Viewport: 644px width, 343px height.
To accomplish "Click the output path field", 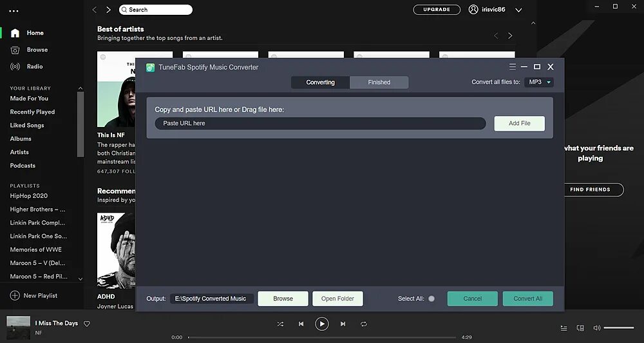I will (x=212, y=299).
